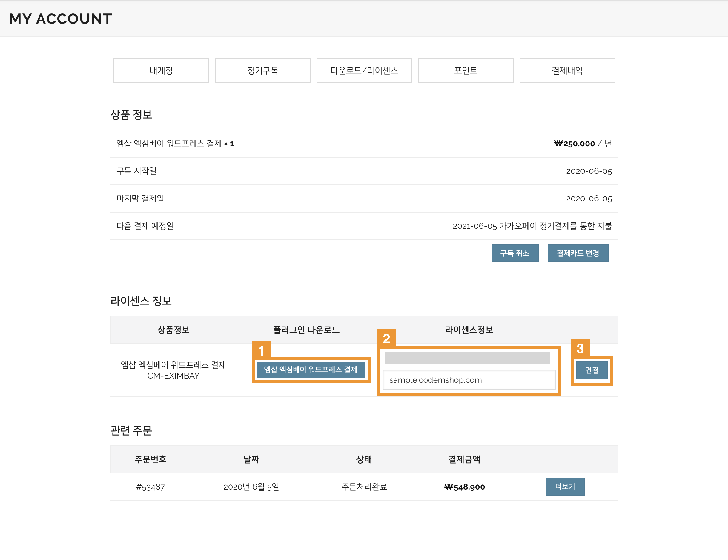The image size is (728, 560).
Task: Focus the sample.codemshop.com domain field
Action: pos(469,380)
